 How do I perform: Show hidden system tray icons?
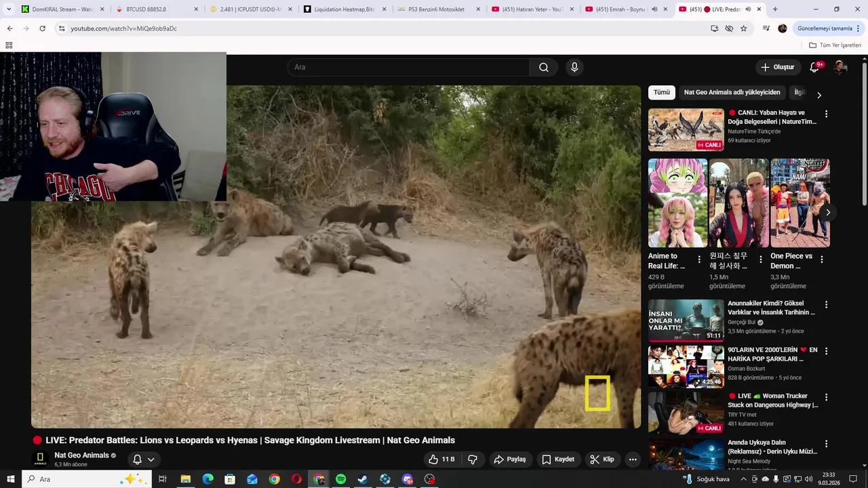[x=743, y=479]
